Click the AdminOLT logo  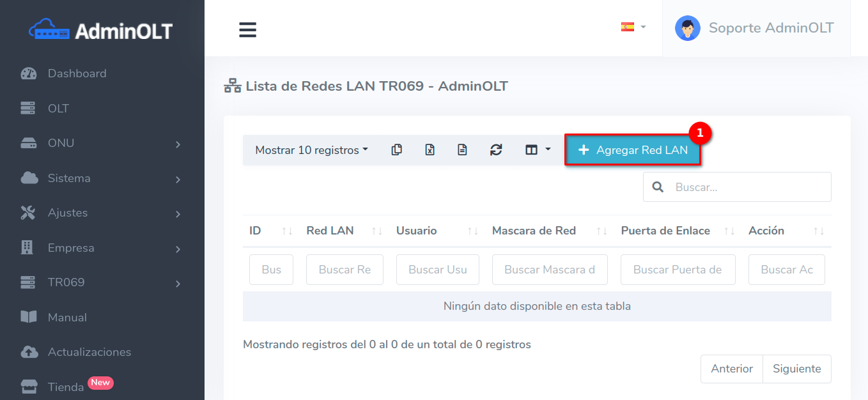point(101,30)
